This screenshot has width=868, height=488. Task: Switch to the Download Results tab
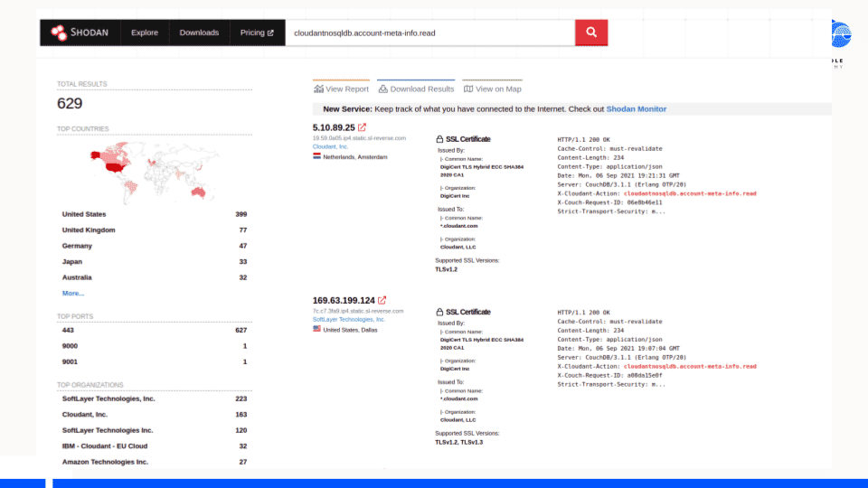coord(416,89)
